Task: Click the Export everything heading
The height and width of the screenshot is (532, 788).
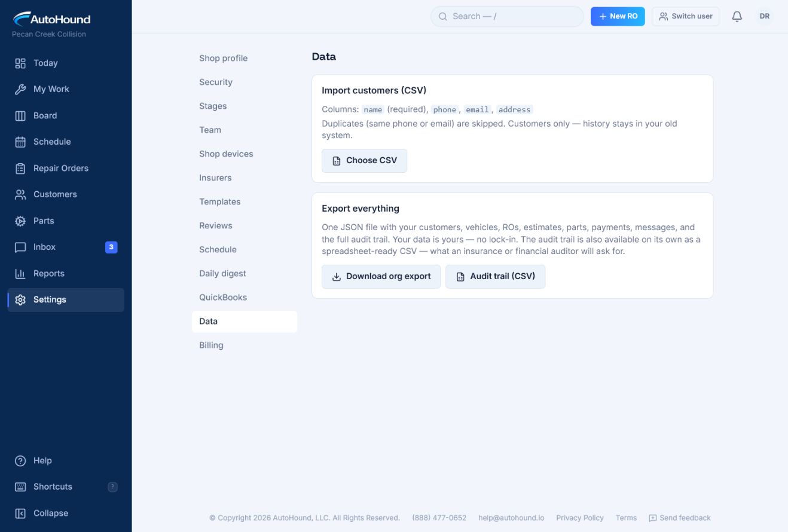Action: pyautogui.click(x=361, y=209)
